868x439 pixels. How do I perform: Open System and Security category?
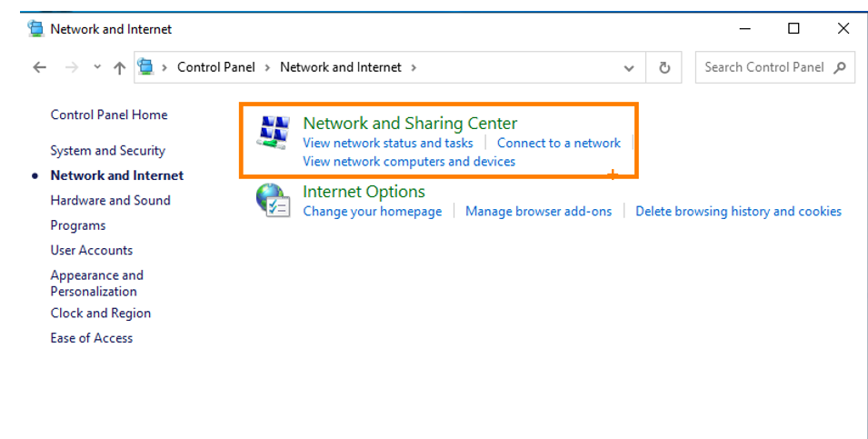(107, 151)
